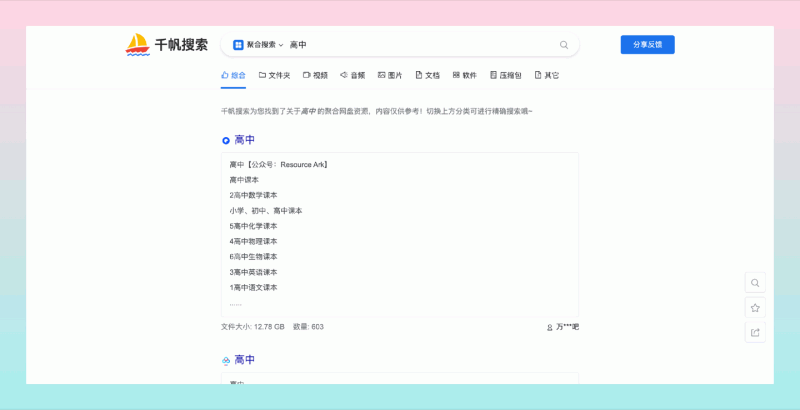Click the blue netdisk icon beside first 高中

point(226,141)
